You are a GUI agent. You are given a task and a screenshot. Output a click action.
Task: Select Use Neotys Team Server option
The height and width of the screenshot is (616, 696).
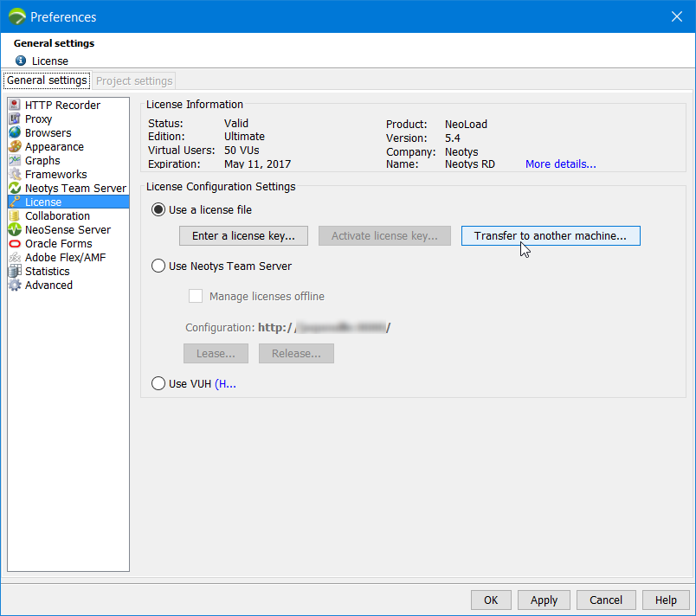point(158,266)
